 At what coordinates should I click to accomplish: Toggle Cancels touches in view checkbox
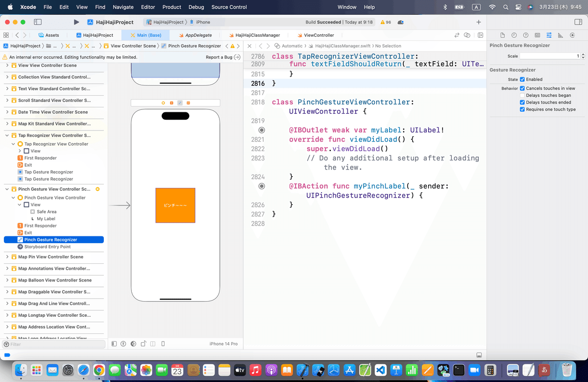point(522,88)
